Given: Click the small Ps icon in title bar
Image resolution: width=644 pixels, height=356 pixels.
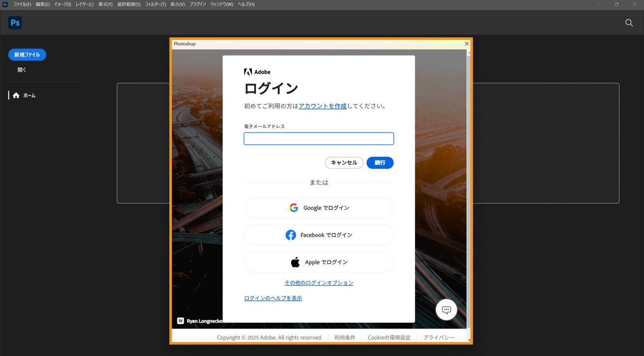Looking at the screenshot, I should (x=5, y=4).
